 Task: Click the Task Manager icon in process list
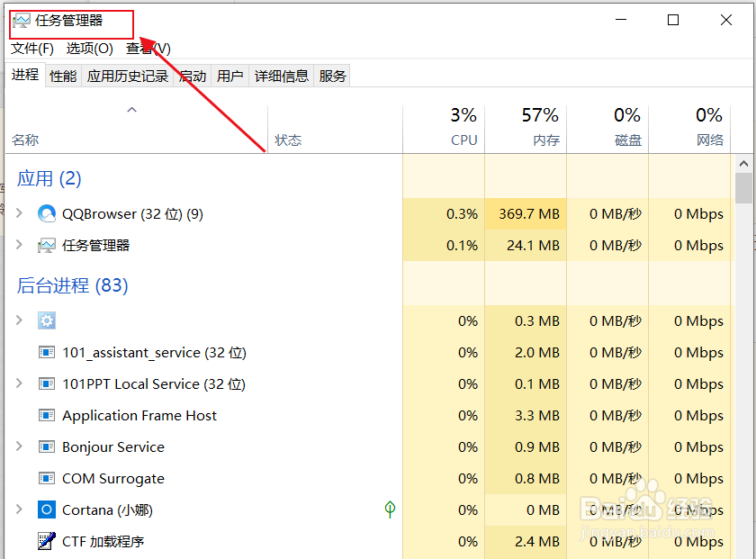point(47,246)
